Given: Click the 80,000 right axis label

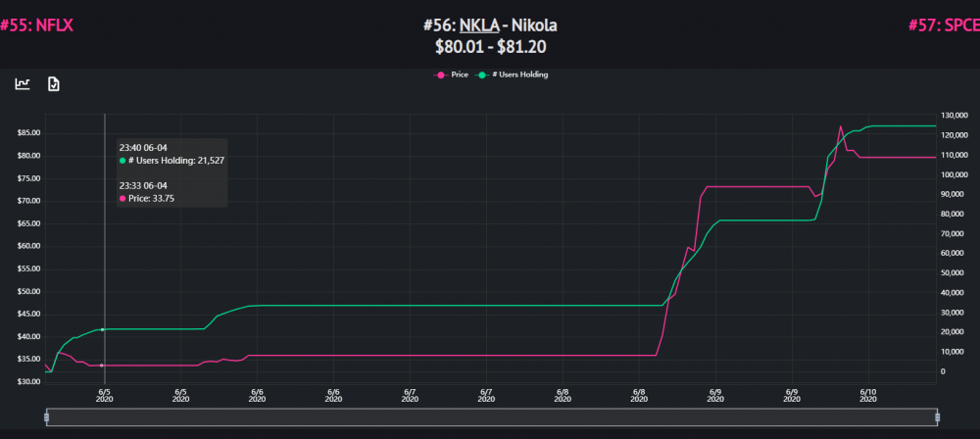Looking at the screenshot, I should [x=952, y=214].
